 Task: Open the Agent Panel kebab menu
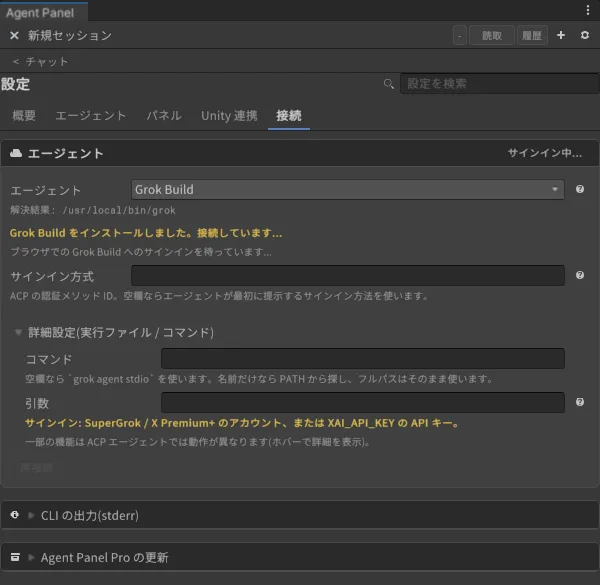(587, 10)
